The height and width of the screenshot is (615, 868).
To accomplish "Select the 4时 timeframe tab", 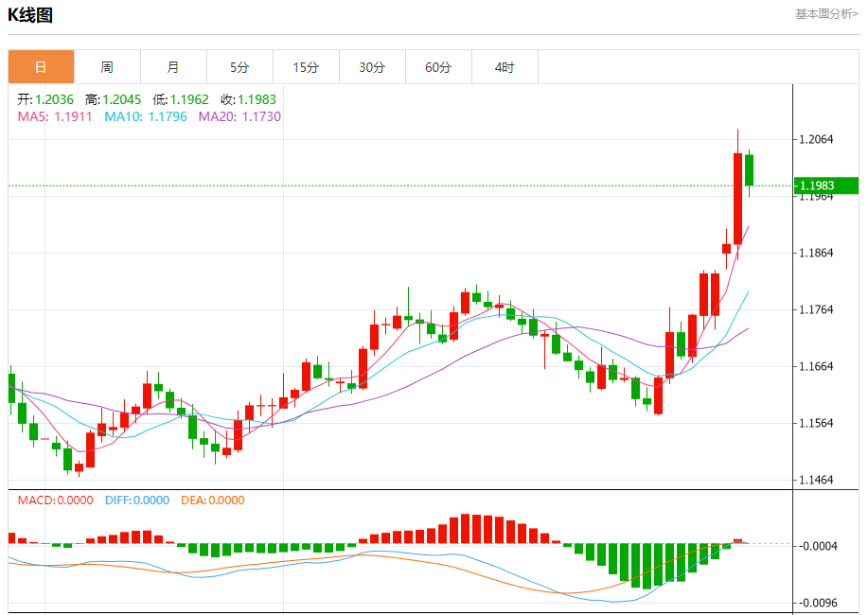I will coord(505,67).
